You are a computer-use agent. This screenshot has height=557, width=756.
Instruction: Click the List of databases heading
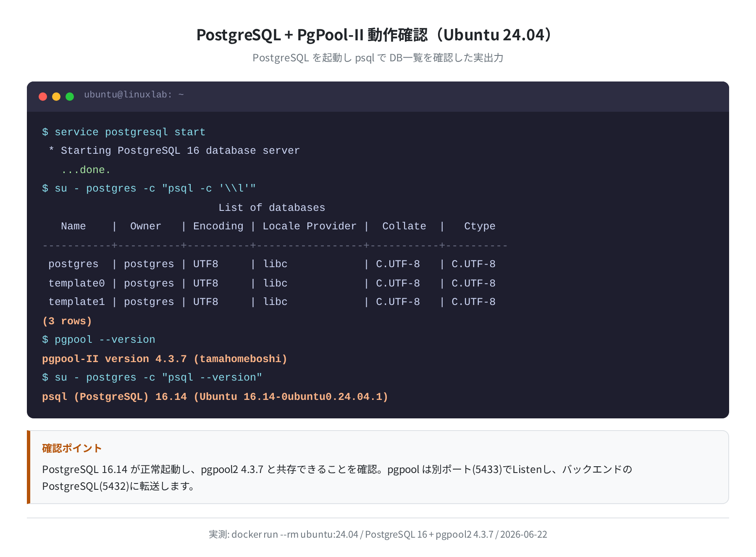tap(272, 208)
